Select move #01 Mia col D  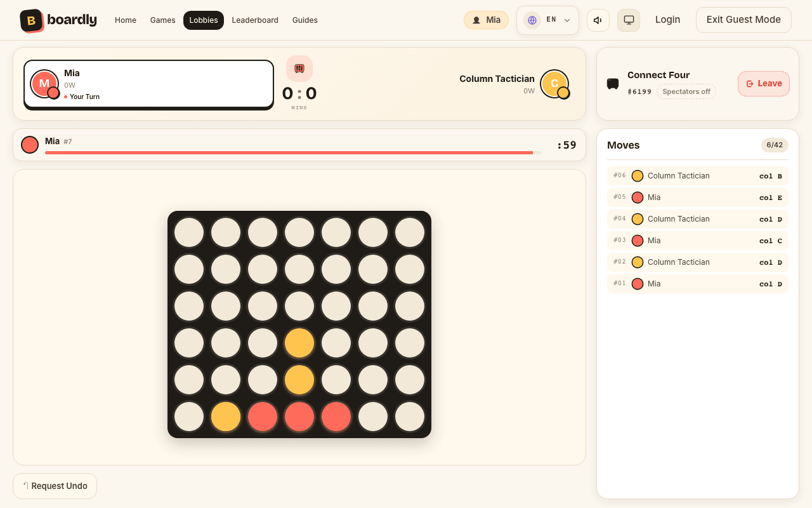click(x=698, y=284)
